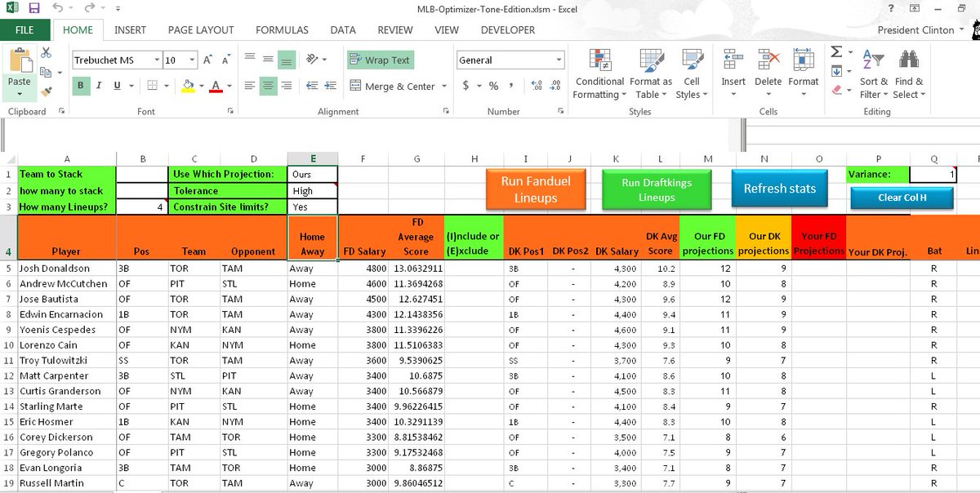Click the Undo arrow icon

pos(57,8)
